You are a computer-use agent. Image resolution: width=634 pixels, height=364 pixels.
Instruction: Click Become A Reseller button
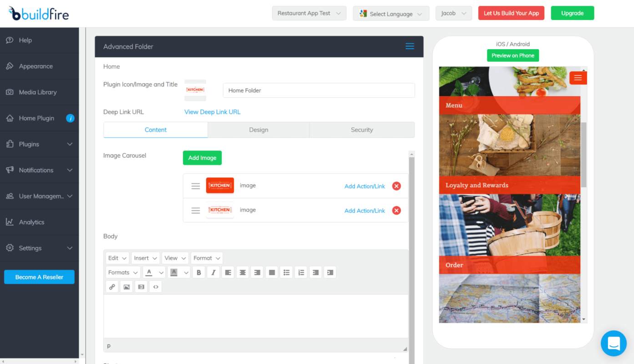(x=39, y=277)
